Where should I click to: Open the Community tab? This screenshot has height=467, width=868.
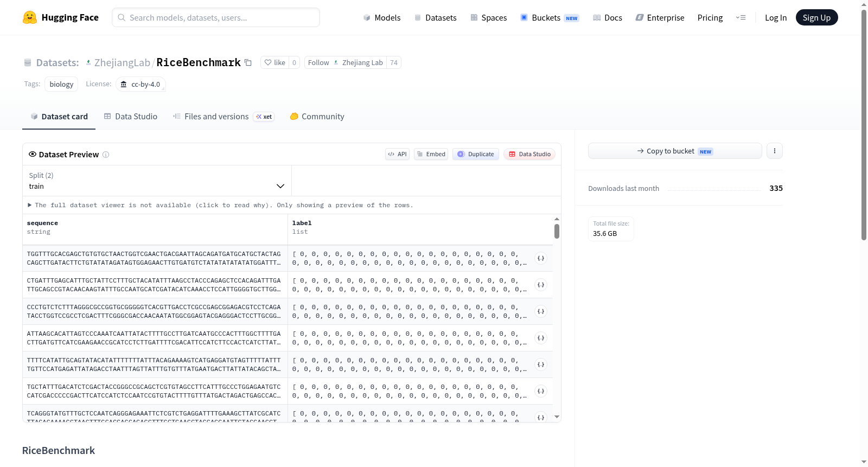(317, 117)
